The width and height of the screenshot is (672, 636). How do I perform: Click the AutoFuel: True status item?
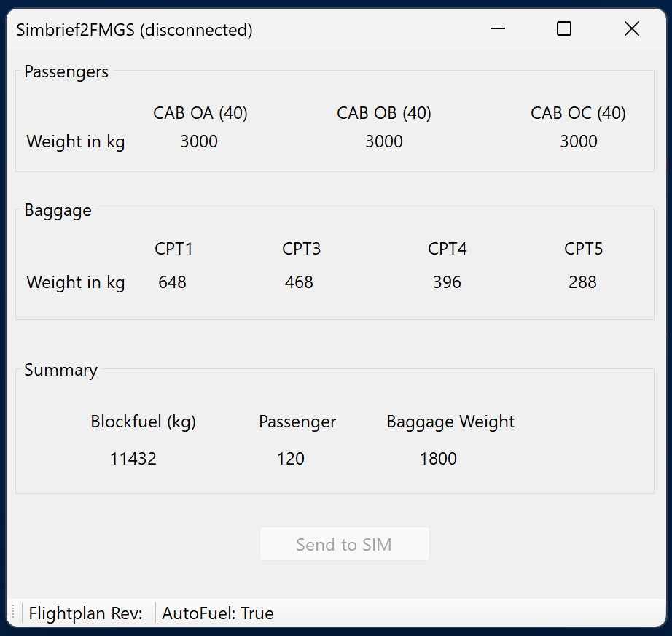pos(218,613)
